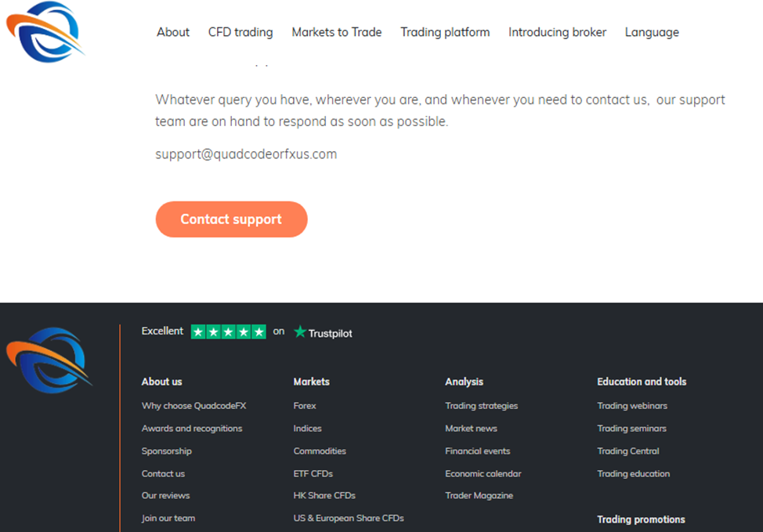Open the About menu
This screenshot has width=763, height=532.
tap(172, 32)
